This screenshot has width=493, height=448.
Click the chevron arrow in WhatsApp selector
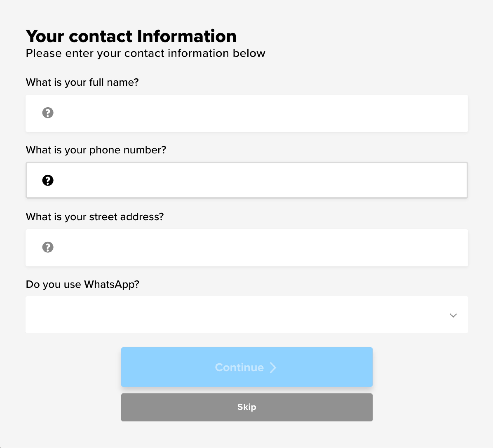tap(453, 315)
